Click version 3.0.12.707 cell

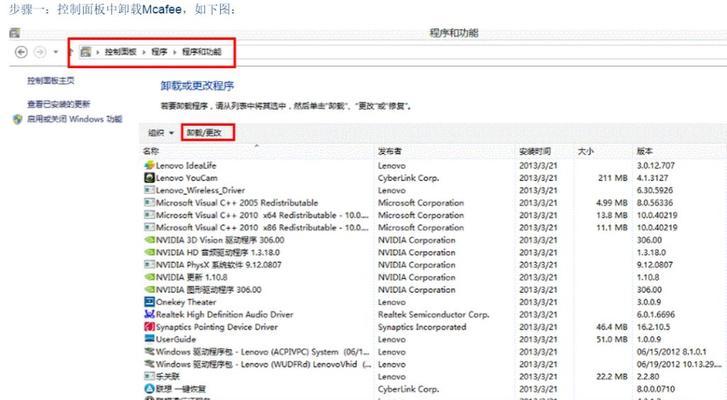click(656, 165)
